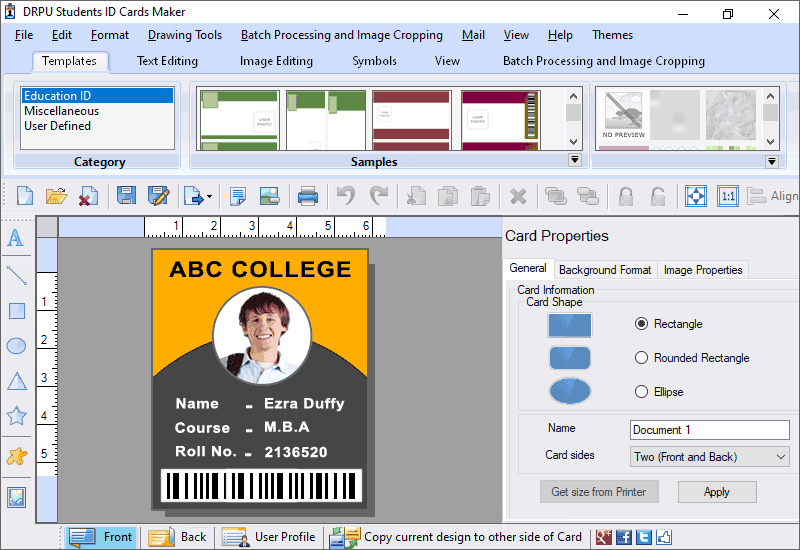Expand the Samples panel dropdown arrow
800x550 pixels.
[x=574, y=160]
